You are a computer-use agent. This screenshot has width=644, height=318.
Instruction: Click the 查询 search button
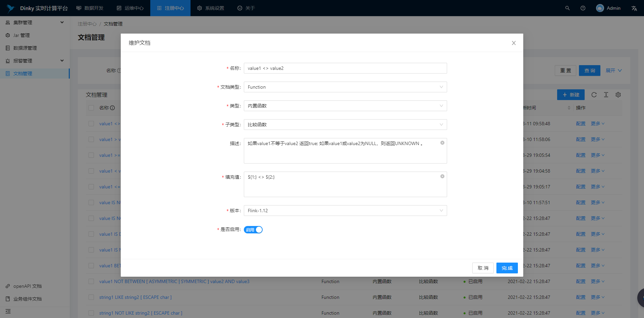tap(590, 71)
